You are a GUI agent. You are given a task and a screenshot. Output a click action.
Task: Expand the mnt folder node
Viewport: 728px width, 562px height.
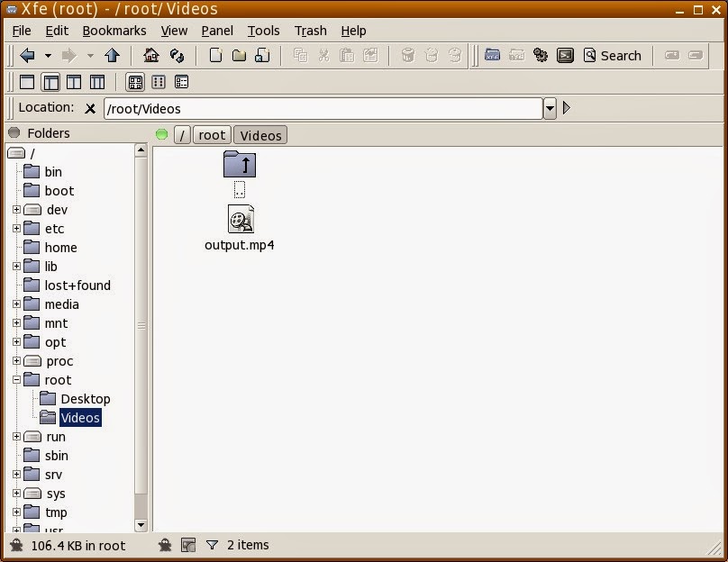[17, 322]
